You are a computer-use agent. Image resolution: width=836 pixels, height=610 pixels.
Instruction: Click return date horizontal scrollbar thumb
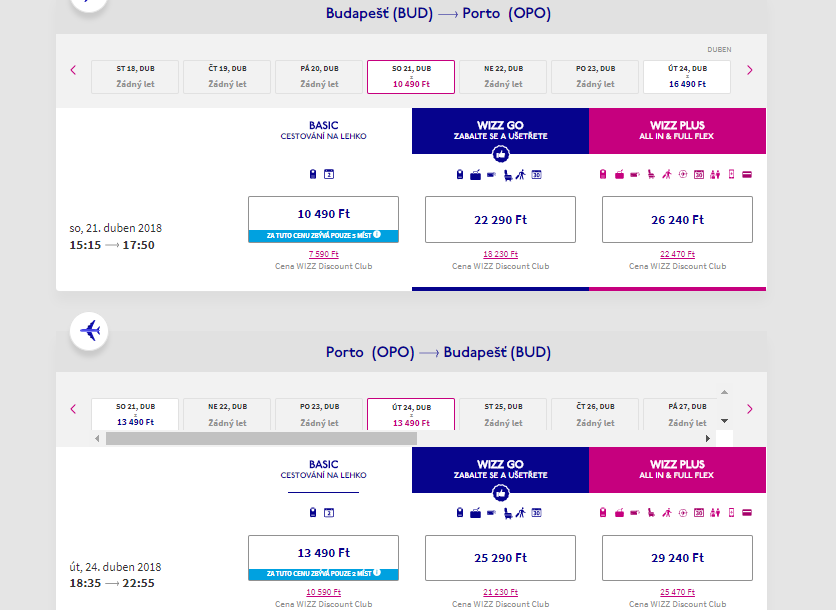click(260, 438)
